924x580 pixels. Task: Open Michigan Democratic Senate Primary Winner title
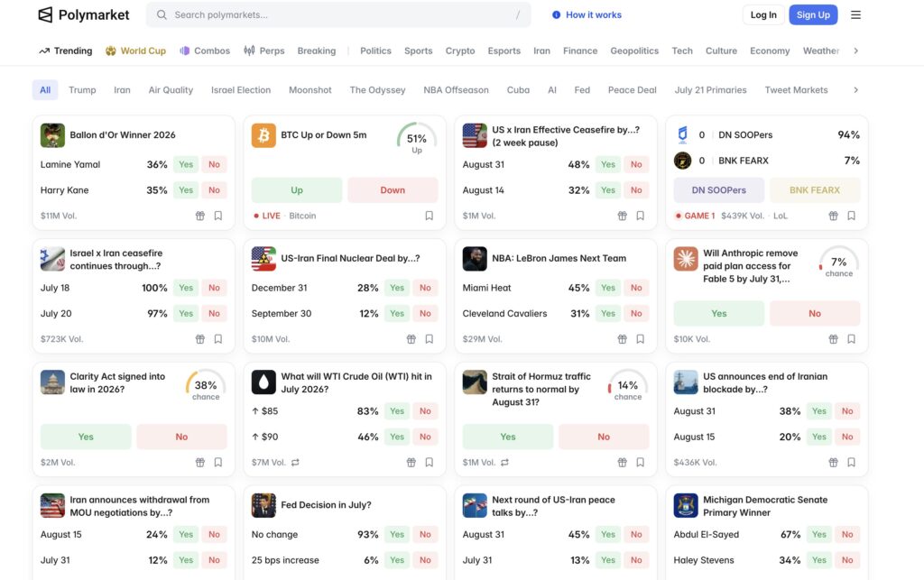point(765,506)
